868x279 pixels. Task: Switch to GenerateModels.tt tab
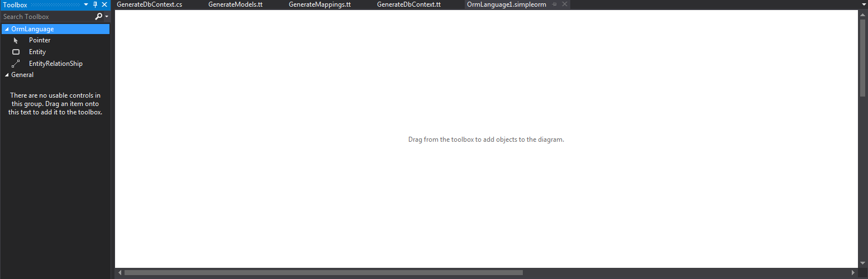(235, 4)
